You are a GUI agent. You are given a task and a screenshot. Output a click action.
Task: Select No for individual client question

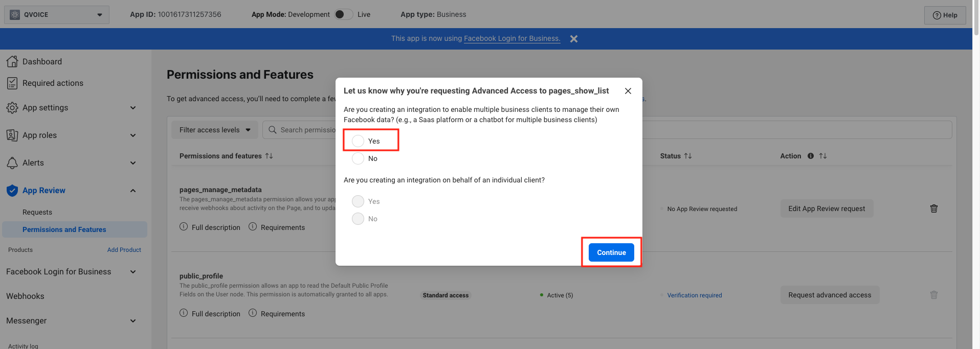pos(358,219)
